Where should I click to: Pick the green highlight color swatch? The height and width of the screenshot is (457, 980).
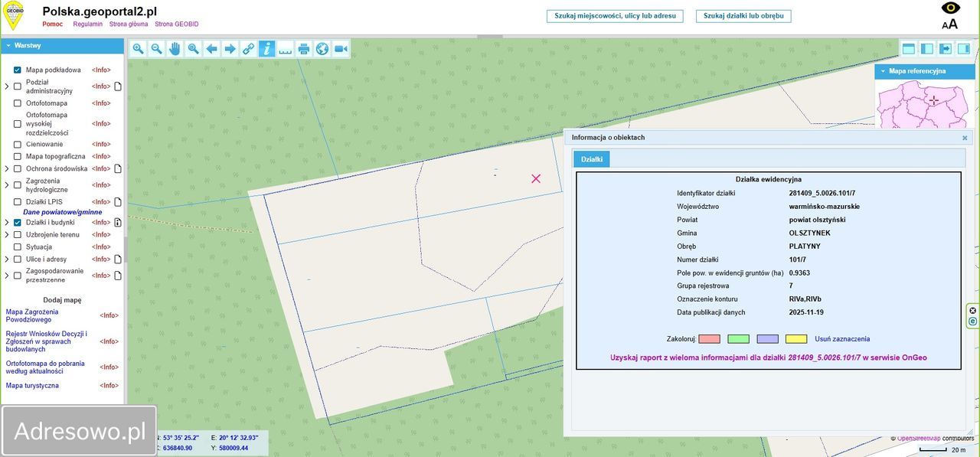738,339
